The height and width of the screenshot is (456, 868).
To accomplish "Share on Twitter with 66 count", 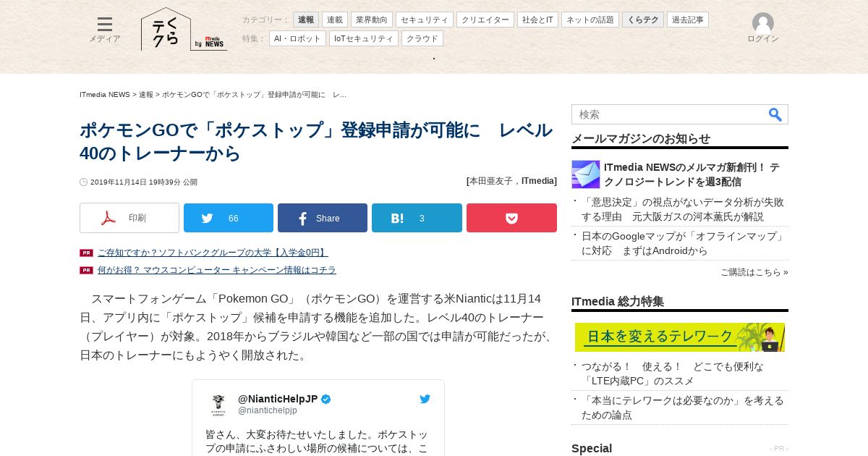I will pyautogui.click(x=229, y=218).
